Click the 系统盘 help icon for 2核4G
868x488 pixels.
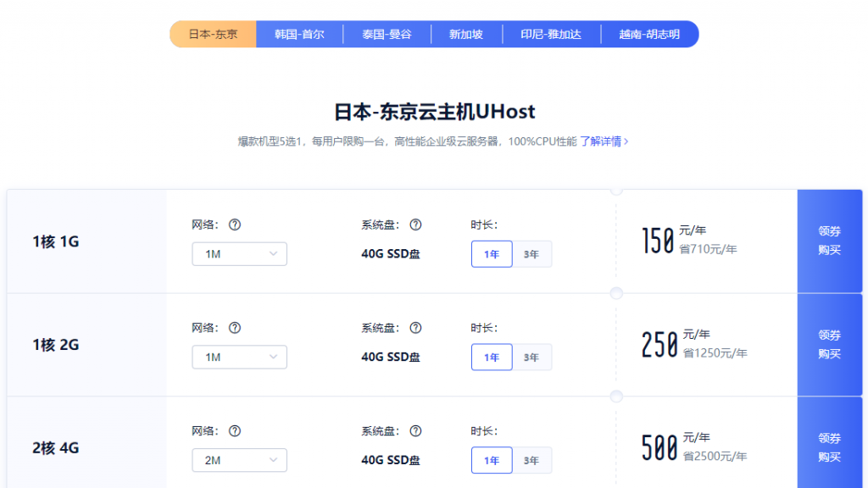tap(415, 431)
